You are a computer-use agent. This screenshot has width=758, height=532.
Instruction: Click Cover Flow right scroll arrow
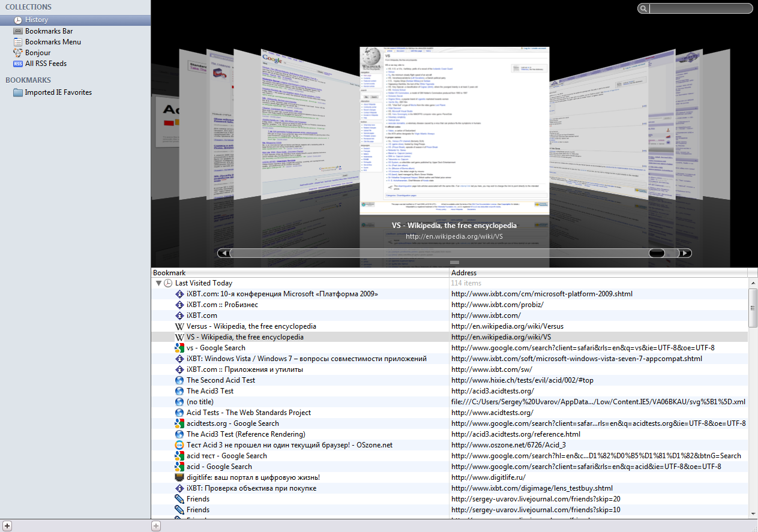coord(685,253)
